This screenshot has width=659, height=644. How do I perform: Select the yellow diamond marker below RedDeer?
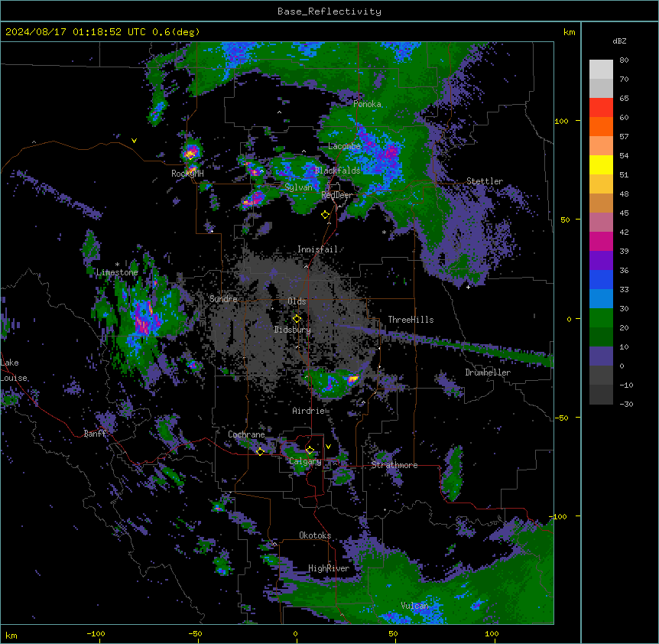[x=326, y=215]
